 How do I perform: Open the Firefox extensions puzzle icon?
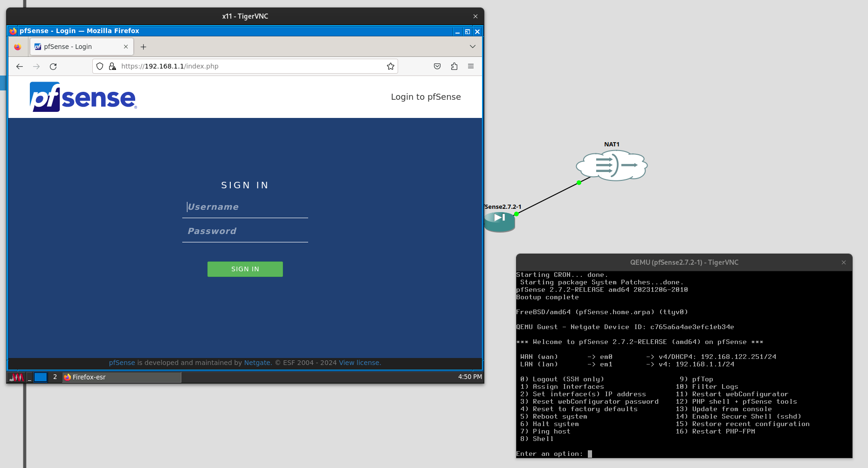point(454,66)
